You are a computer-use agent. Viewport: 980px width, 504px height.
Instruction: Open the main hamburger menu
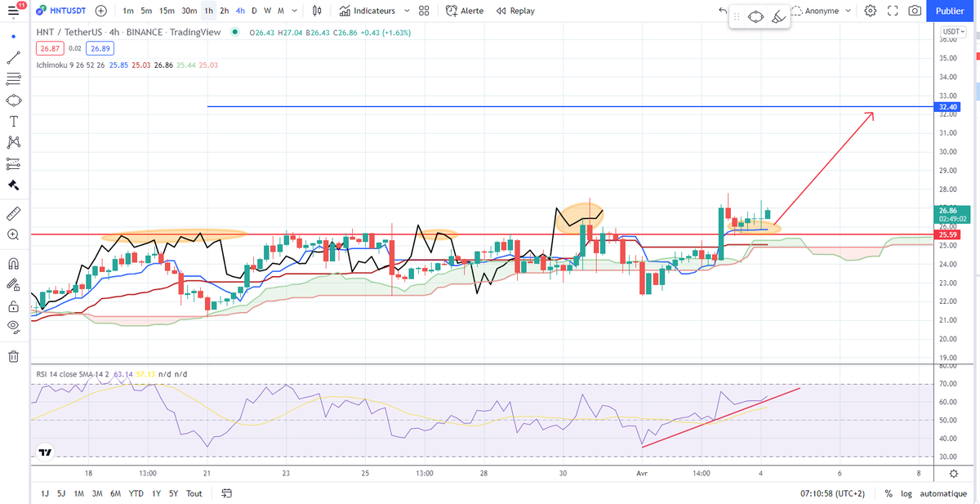tap(12, 11)
